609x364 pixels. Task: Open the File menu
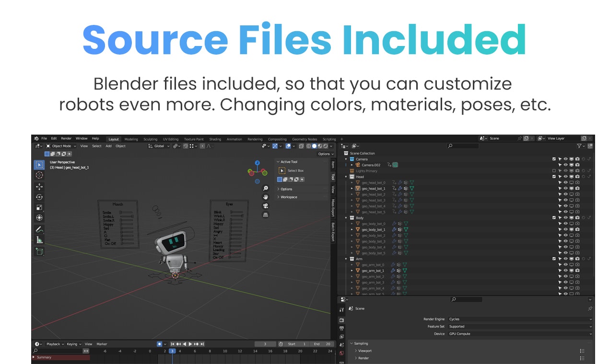tap(44, 138)
